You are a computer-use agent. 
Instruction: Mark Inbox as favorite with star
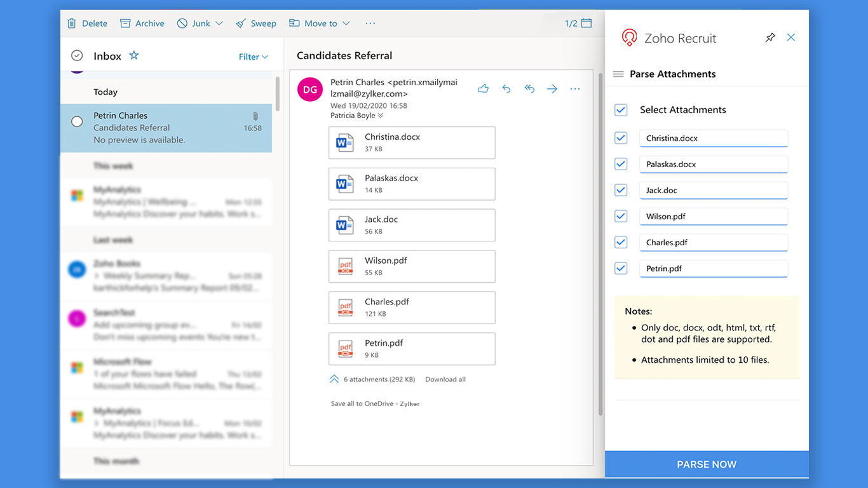coord(134,56)
